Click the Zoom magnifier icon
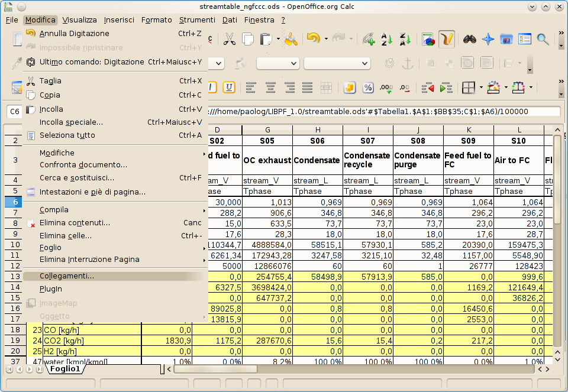The width and height of the screenshot is (568, 392). [543, 40]
